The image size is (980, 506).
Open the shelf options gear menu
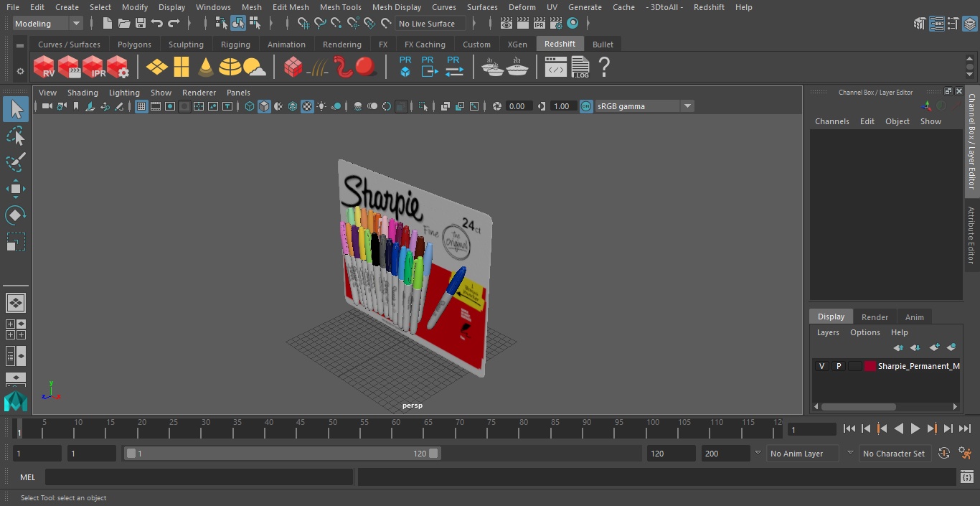coord(20,70)
